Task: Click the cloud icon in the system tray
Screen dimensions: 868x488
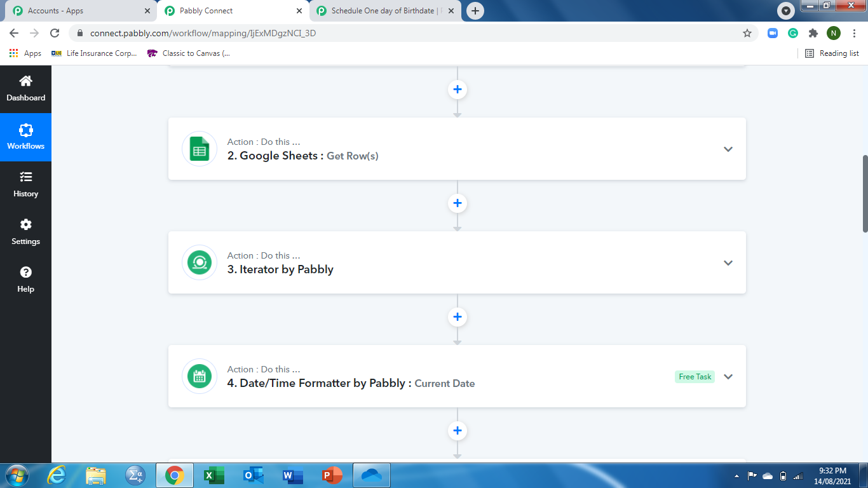Action: [768, 476]
